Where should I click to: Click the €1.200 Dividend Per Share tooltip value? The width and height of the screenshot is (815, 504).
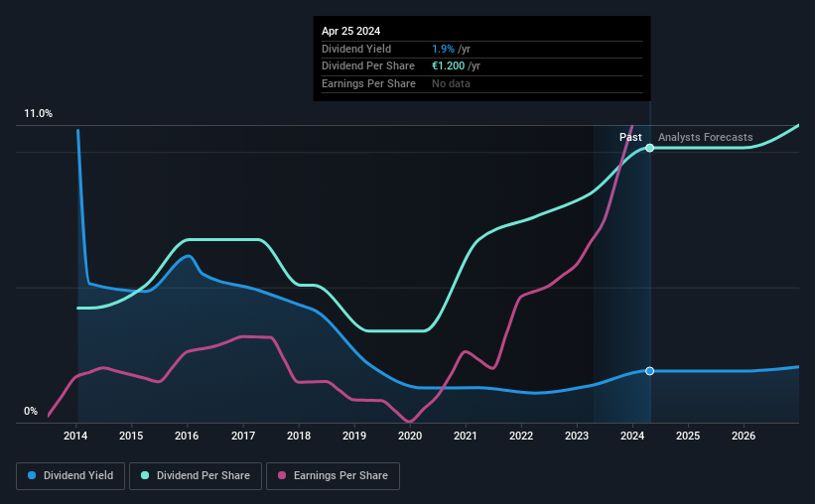pos(448,66)
